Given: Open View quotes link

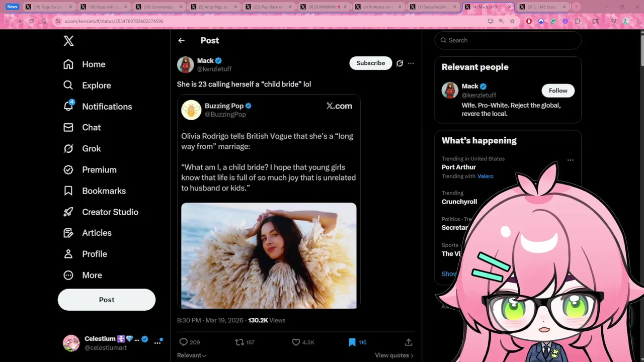Looking at the screenshot, I should (x=394, y=355).
